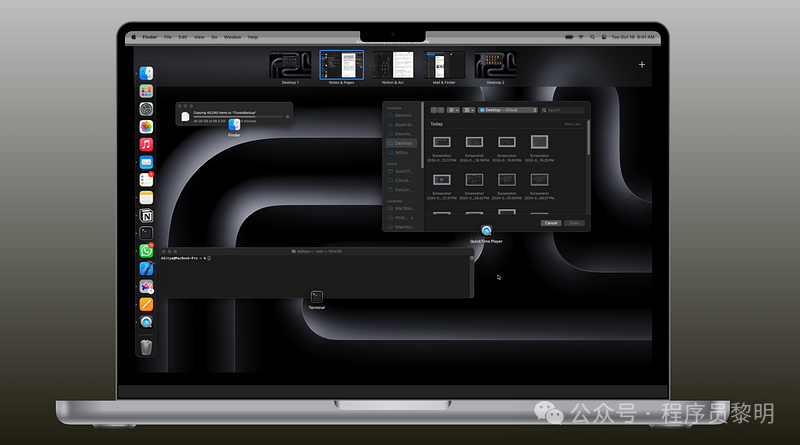Select Macintosh HD under Locations
Image resolution: width=800 pixels, height=445 pixels.
402,227
